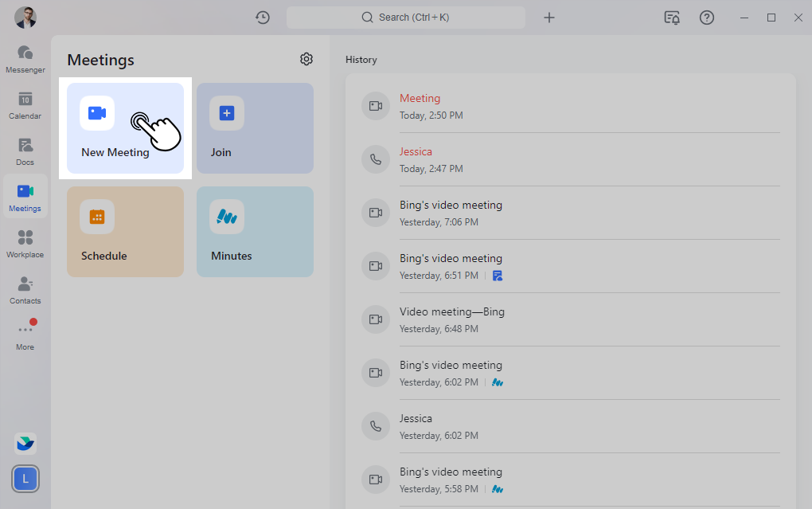Click the blue L account icon

(x=25, y=479)
